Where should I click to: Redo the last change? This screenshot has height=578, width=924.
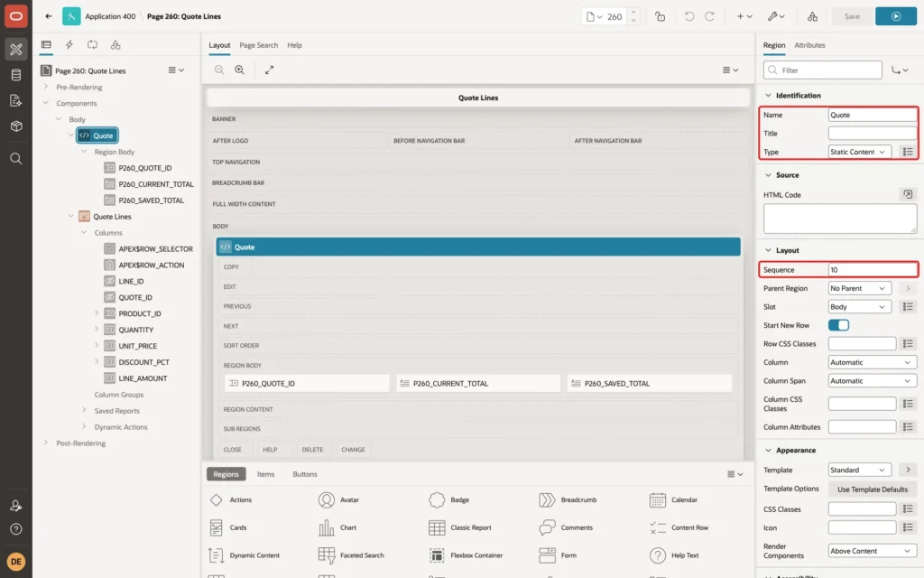[x=709, y=16]
